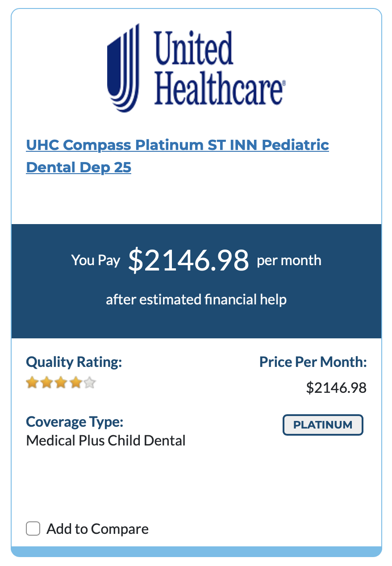
Task: Click the after estimated financial help text
Action: pyautogui.click(x=196, y=299)
